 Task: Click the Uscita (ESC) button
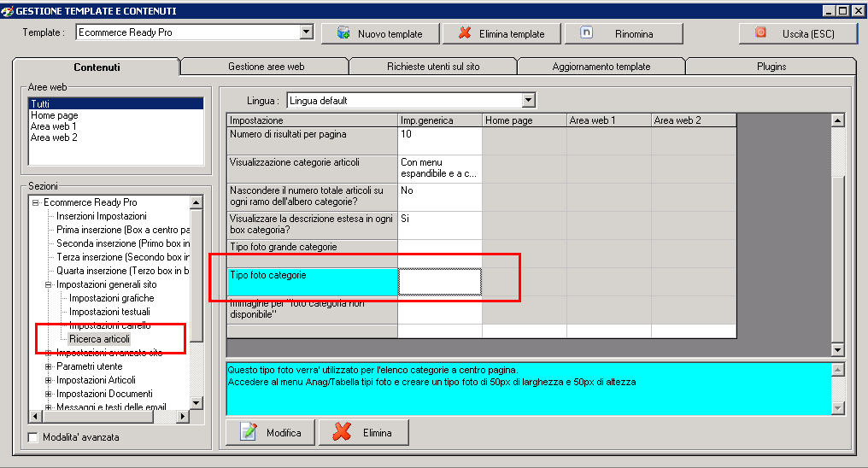click(x=798, y=33)
